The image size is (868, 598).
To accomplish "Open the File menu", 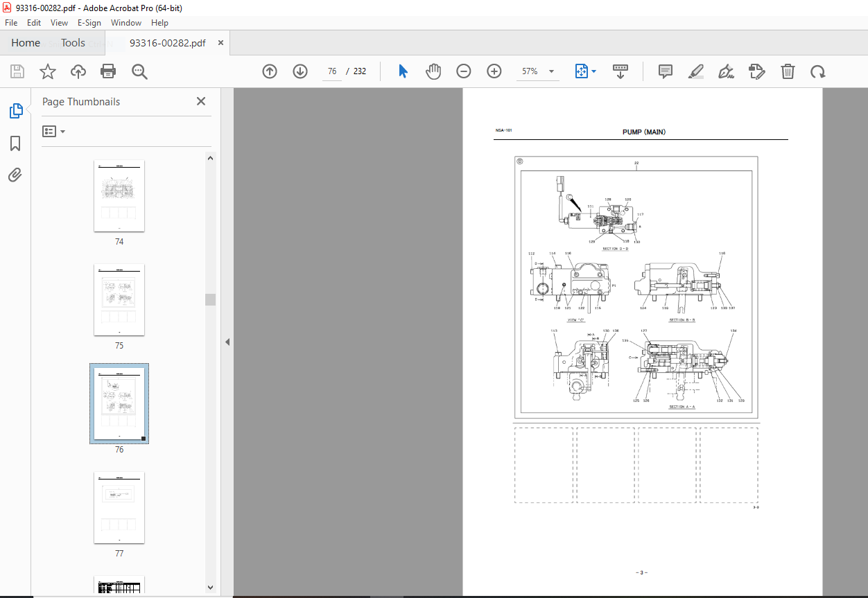I will [x=11, y=23].
